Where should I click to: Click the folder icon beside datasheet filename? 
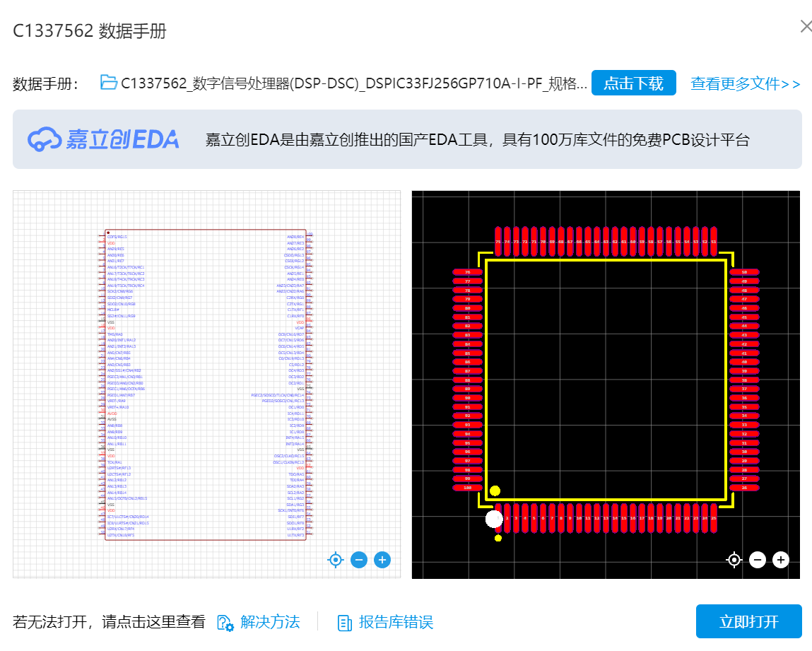(x=108, y=82)
